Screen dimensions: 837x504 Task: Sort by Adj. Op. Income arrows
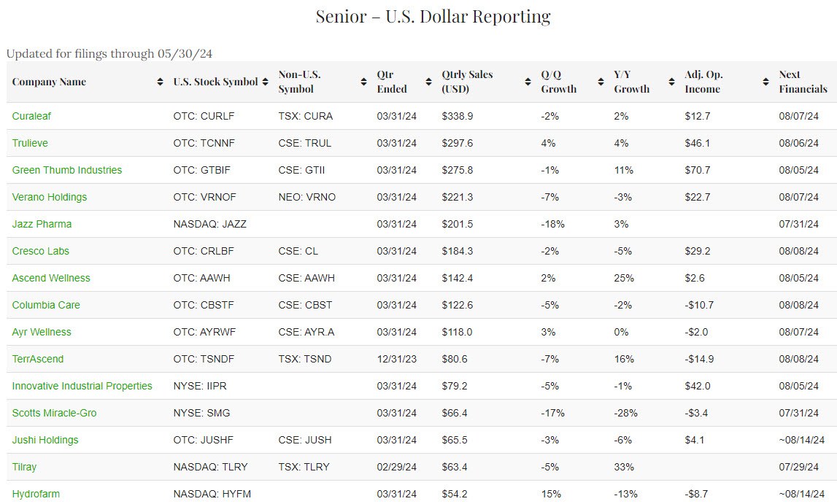point(765,82)
